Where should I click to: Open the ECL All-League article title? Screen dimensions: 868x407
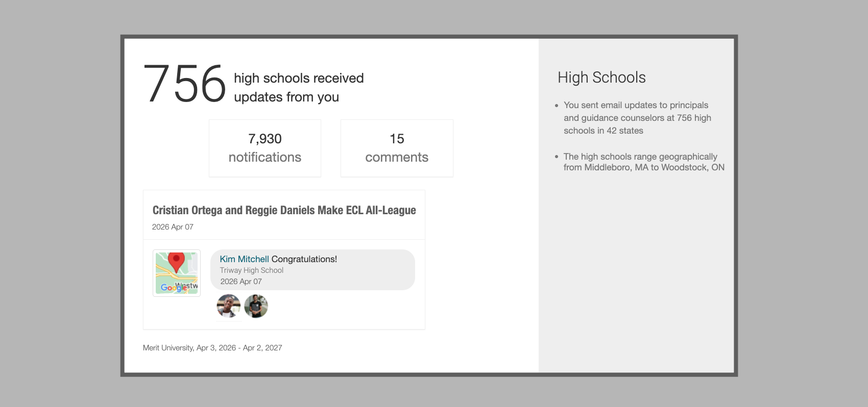(x=284, y=210)
